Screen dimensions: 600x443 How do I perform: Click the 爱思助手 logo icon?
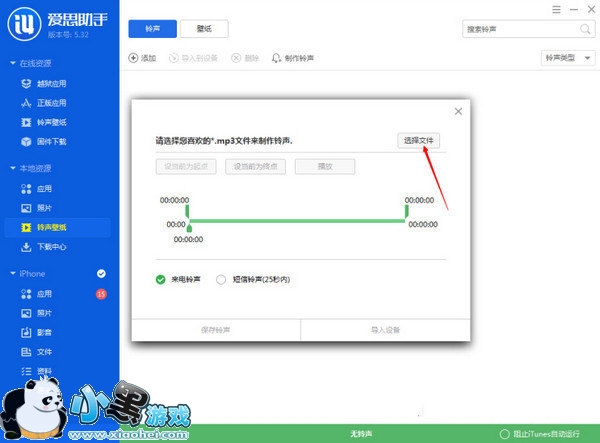coord(24,24)
